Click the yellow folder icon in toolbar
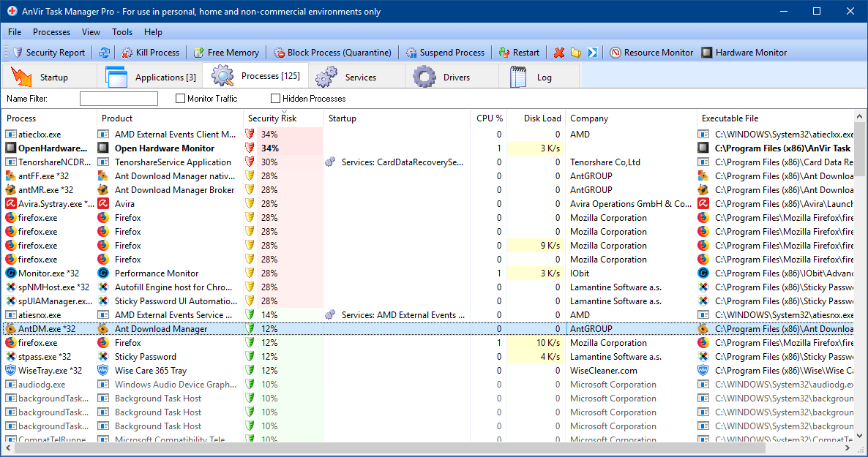 coord(576,53)
